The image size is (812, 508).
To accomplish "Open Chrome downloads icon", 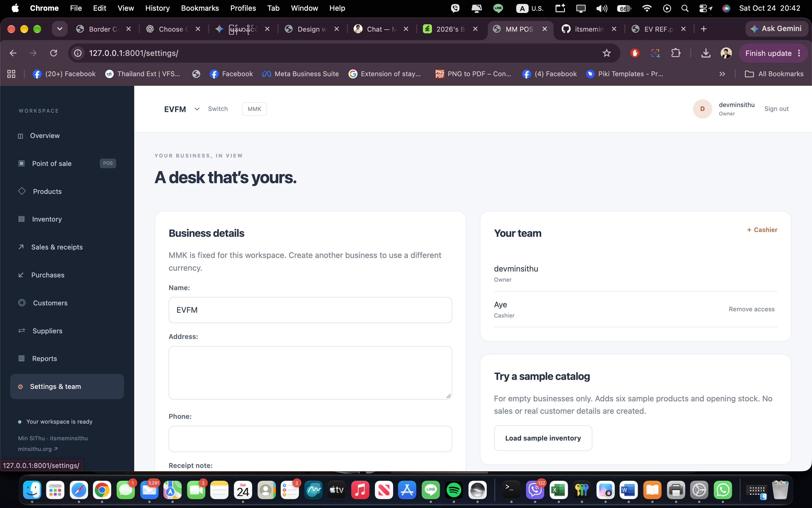I will 706,53.
